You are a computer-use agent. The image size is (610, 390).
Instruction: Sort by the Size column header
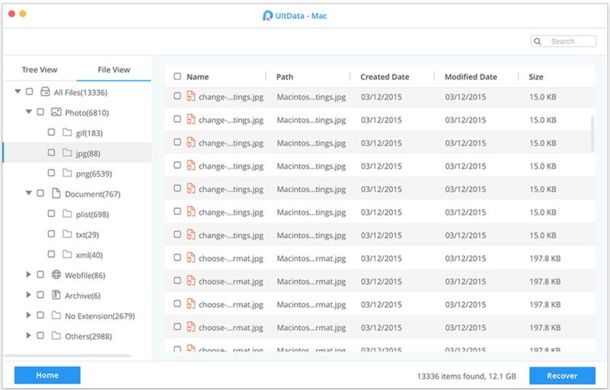[x=536, y=77]
